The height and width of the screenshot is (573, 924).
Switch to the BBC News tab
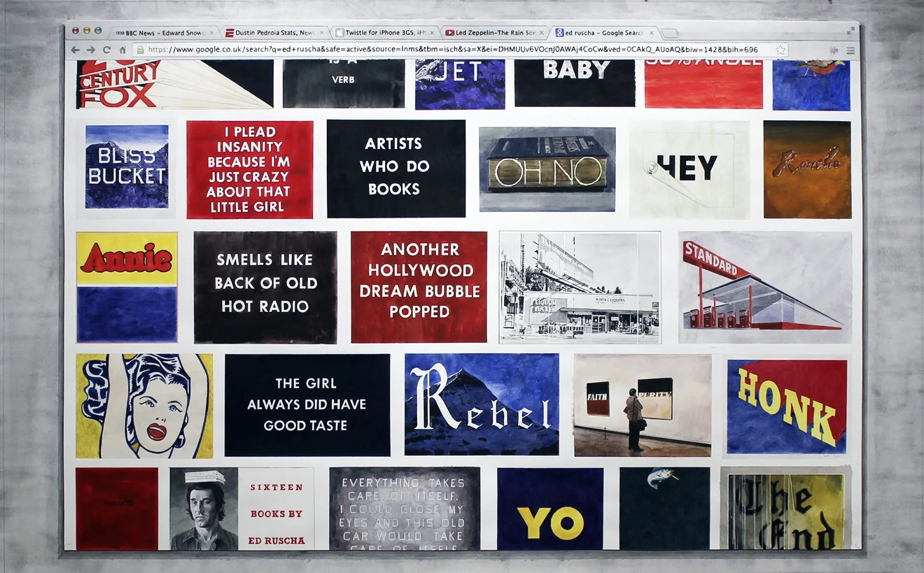point(164,33)
